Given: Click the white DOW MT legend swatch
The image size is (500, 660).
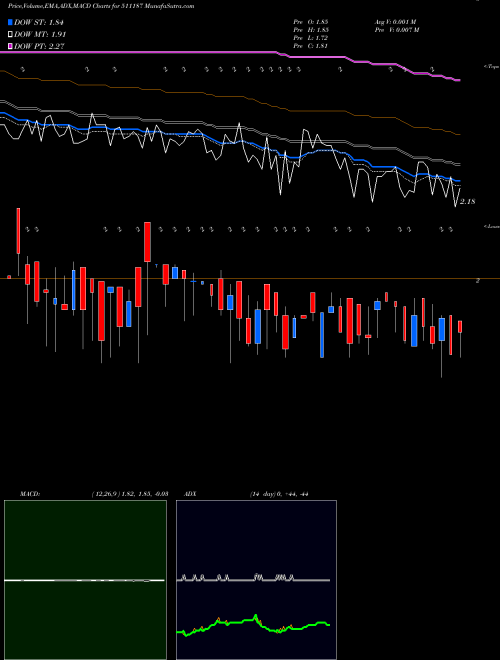Looking at the screenshot, I should [x=10, y=34].
